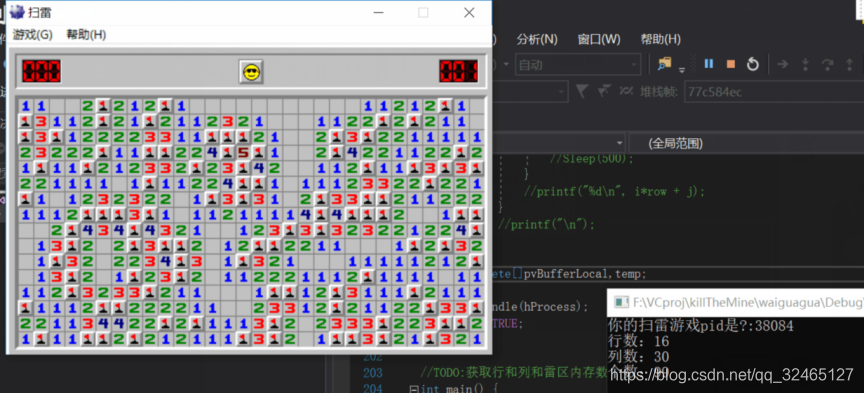Image resolution: width=864 pixels, height=394 pixels.
Task: Click the //printf("%d\n", i*row + j); line
Action: 614,192
